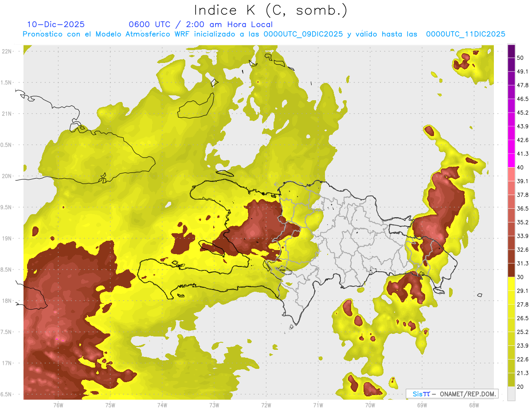Click the "21N" latitude axis label
The image size is (532, 411).
8,114
